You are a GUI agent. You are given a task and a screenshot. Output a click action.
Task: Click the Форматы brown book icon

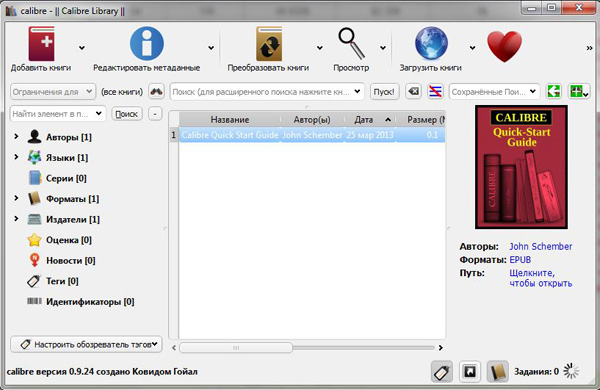coord(34,199)
